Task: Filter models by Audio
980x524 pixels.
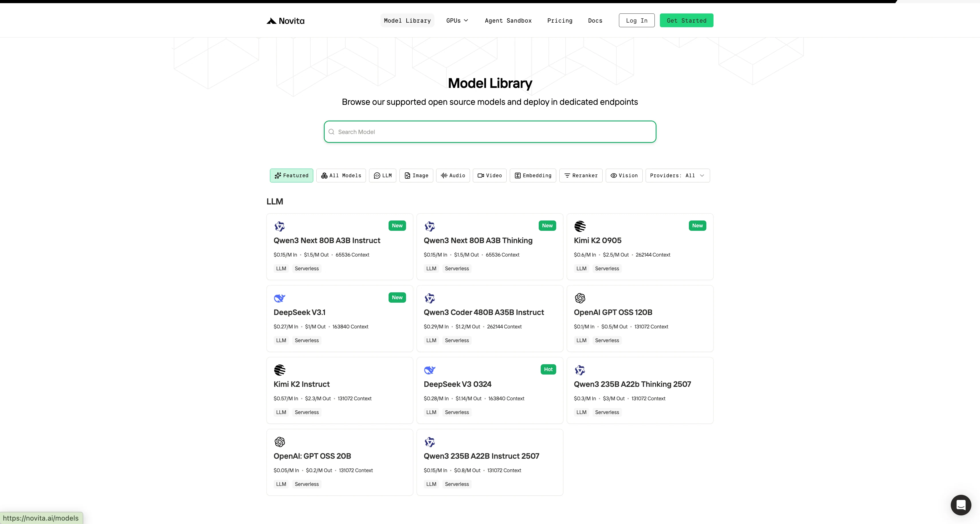Action: coord(453,175)
